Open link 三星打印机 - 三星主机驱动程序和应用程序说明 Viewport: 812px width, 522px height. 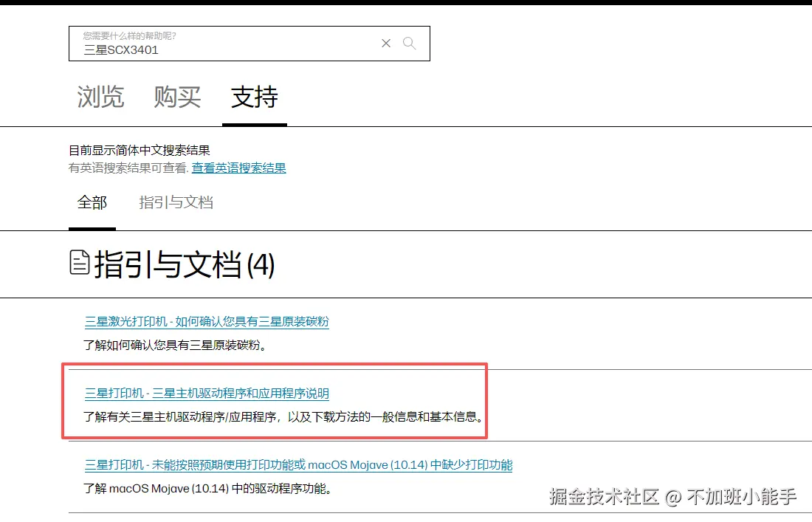point(207,393)
